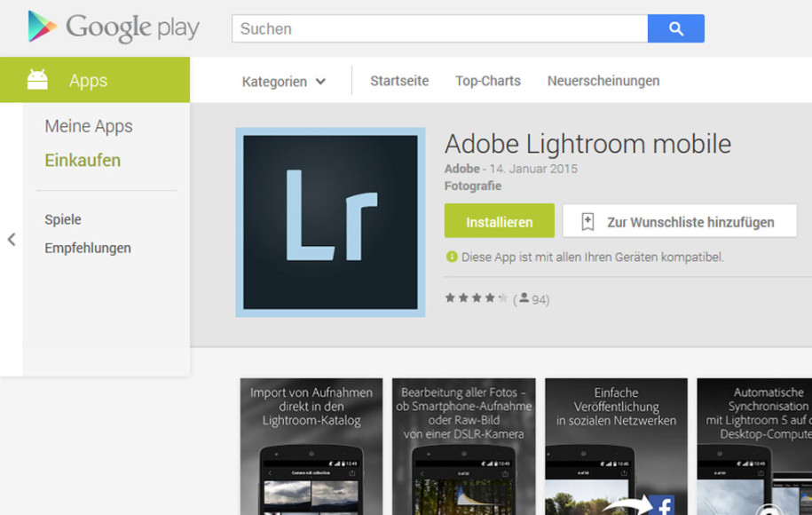Open Meine Apps in the sidebar
Image resolution: width=812 pixels, height=515 pixels.
pos(89,126)
